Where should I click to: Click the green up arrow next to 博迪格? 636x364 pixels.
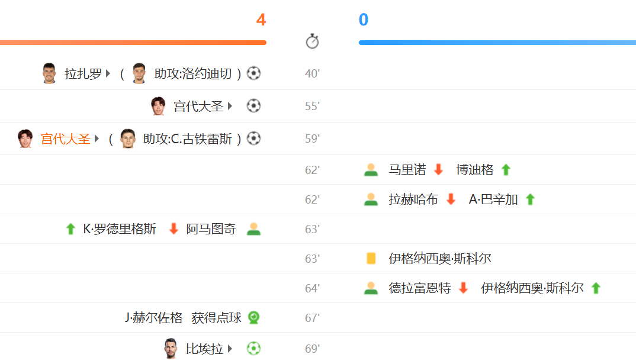pos(506,169)
